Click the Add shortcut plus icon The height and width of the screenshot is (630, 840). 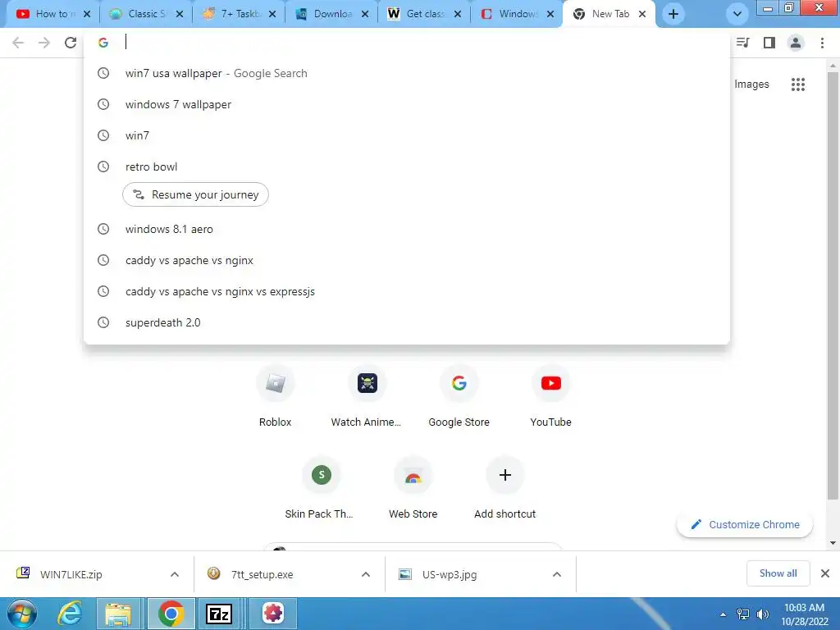[504, 475]
